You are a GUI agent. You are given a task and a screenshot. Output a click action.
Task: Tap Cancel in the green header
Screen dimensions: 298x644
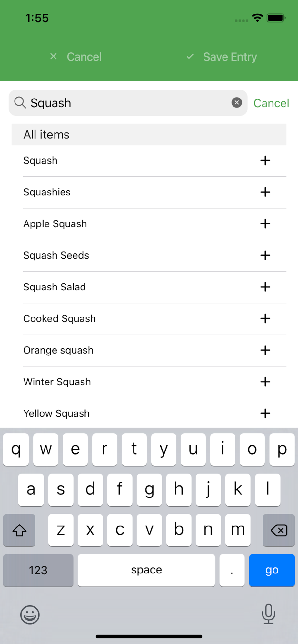(x=76, y=57)
